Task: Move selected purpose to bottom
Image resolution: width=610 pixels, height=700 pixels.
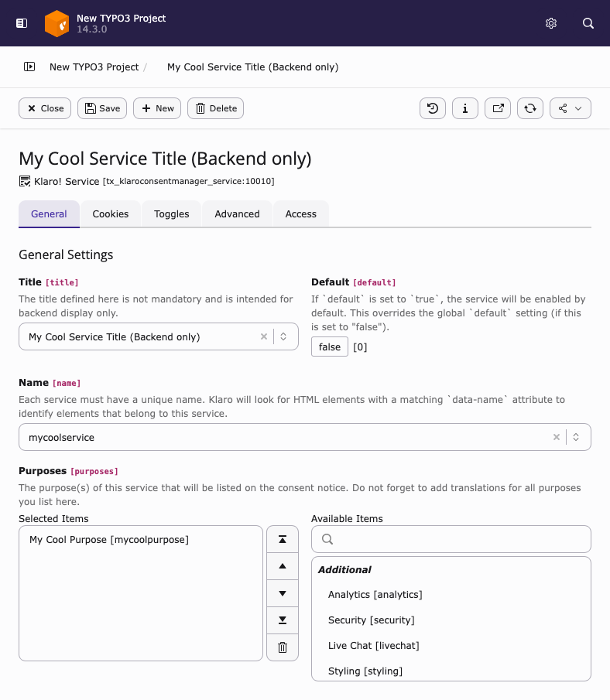Action: tap(283, 620)
